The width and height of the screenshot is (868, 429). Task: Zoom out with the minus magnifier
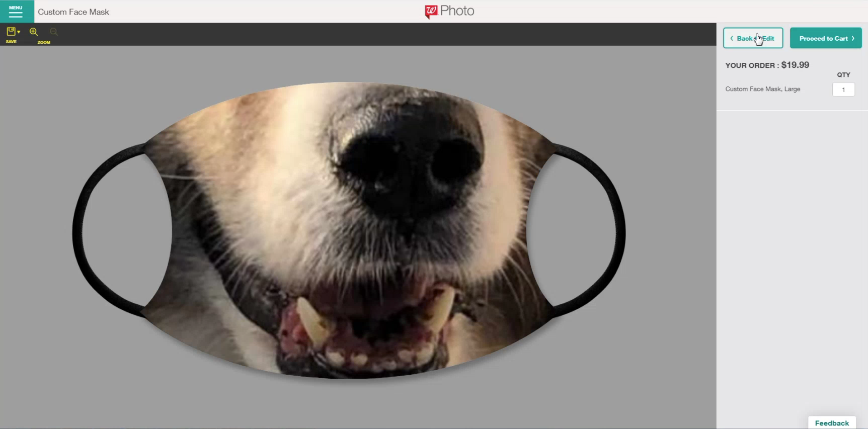pos(54,32)
